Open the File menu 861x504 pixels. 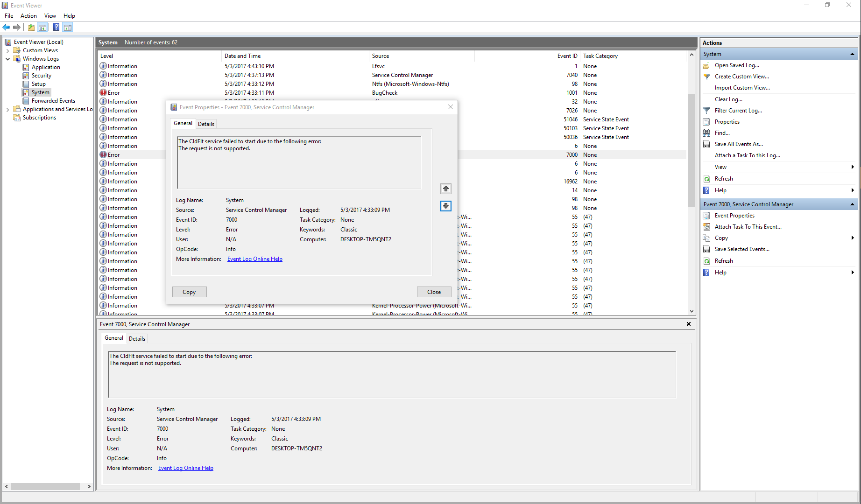9,16
